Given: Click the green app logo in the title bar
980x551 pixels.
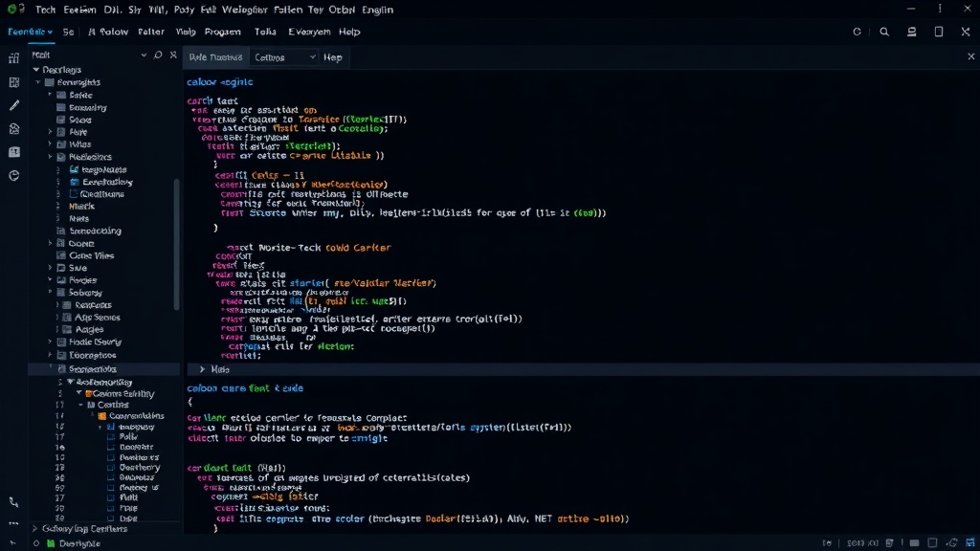Looking at the screenshot, I should point(12,9).
